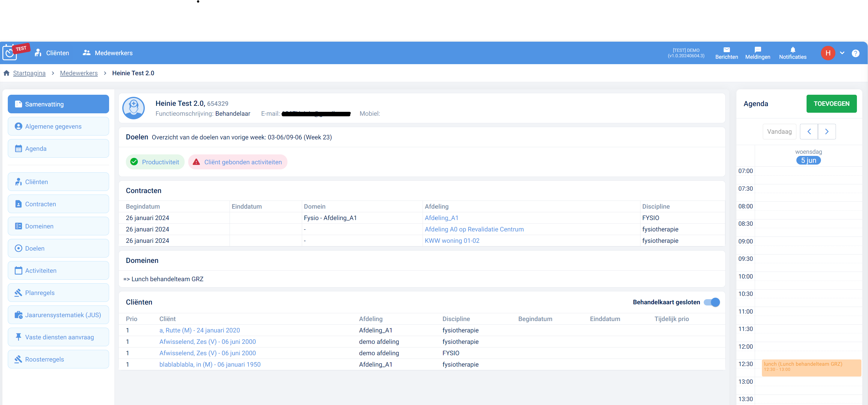
Task: Open the lunch appointment in the agenda
Action: (x=811, y=367)
